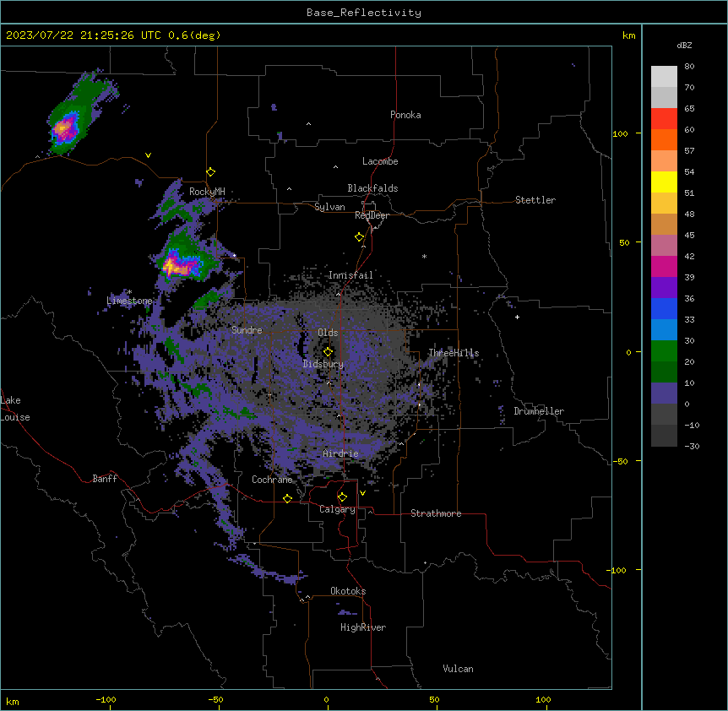Click the Base_Reflectivity title text

click(x=364, y=13)
